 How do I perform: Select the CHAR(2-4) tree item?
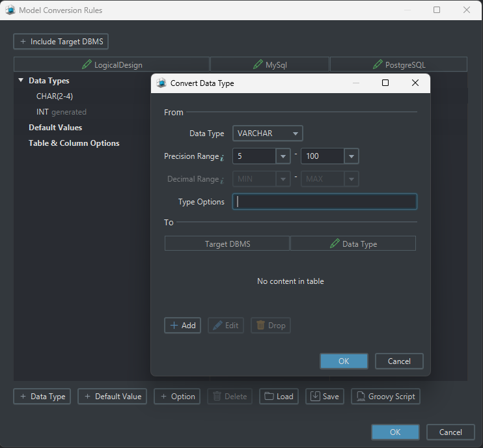pos(55,96)
